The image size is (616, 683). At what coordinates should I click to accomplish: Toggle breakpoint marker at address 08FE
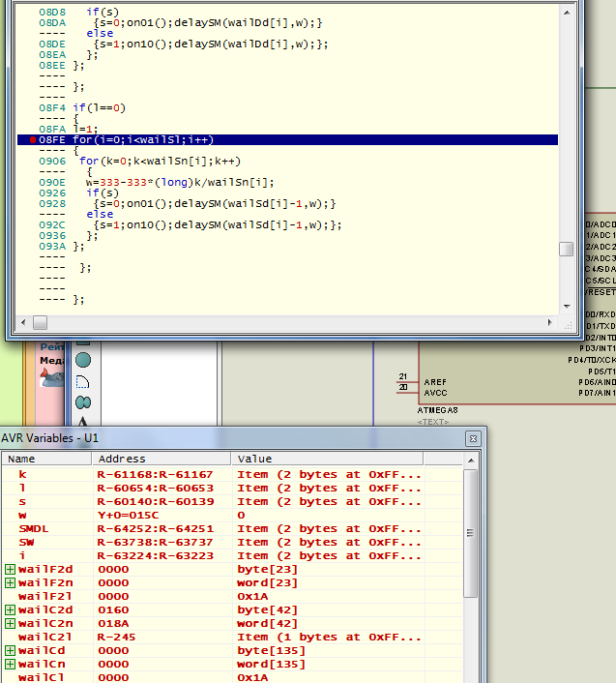click(33, 140)
